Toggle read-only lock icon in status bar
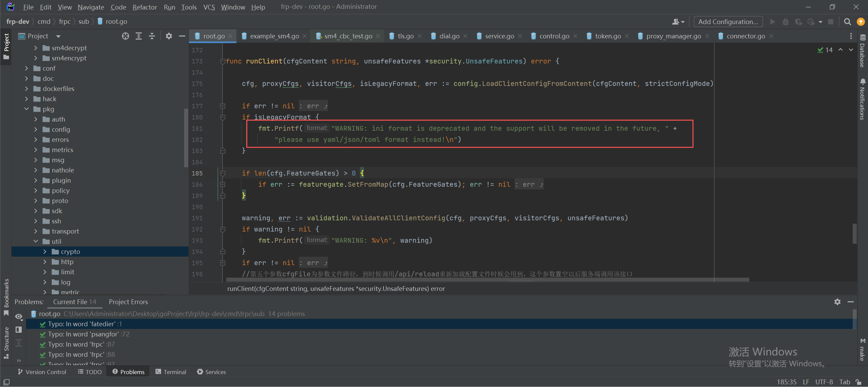The width and height of the screenshot is (868, 387). [859, 382]
